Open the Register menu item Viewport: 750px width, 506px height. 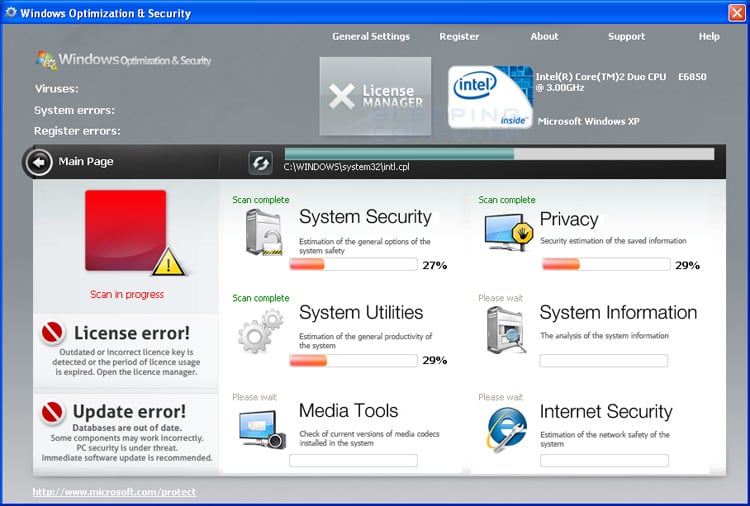click(459, 36)
